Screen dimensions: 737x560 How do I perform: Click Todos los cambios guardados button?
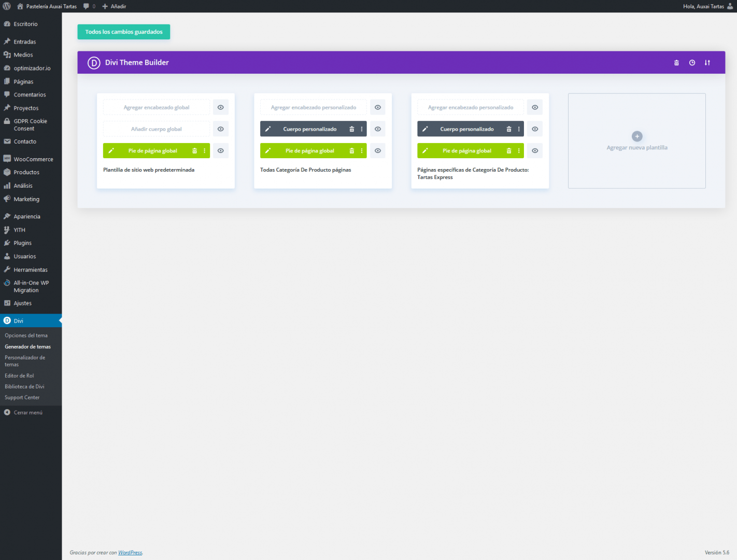coord(124,32)
